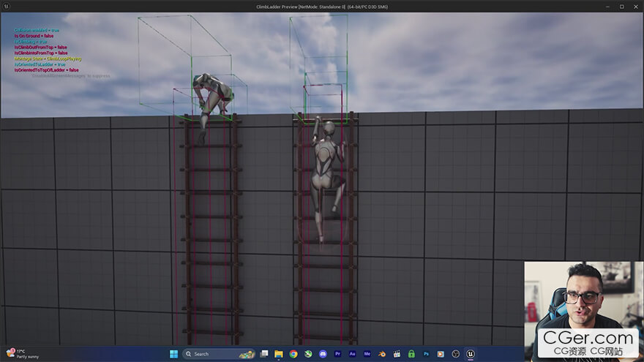Launch Adobe Photoshop from the taskbar
644x362 pixels.
coord(426,354)
